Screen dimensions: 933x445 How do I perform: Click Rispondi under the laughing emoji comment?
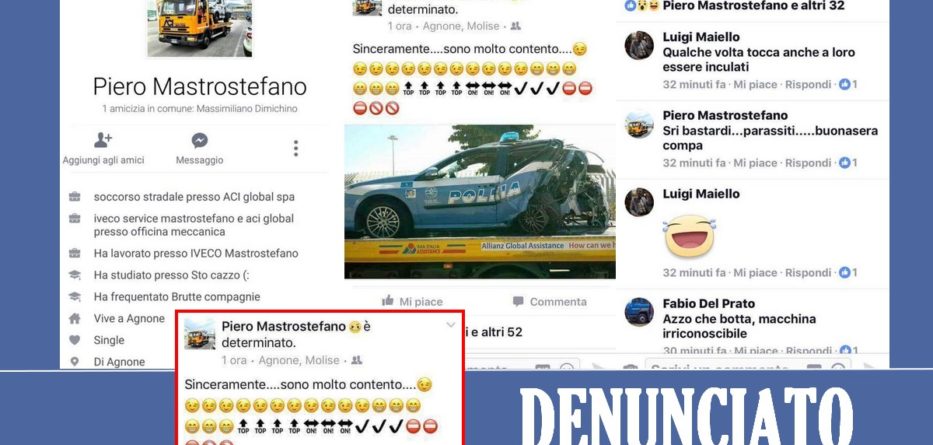[x=808, y=272]
